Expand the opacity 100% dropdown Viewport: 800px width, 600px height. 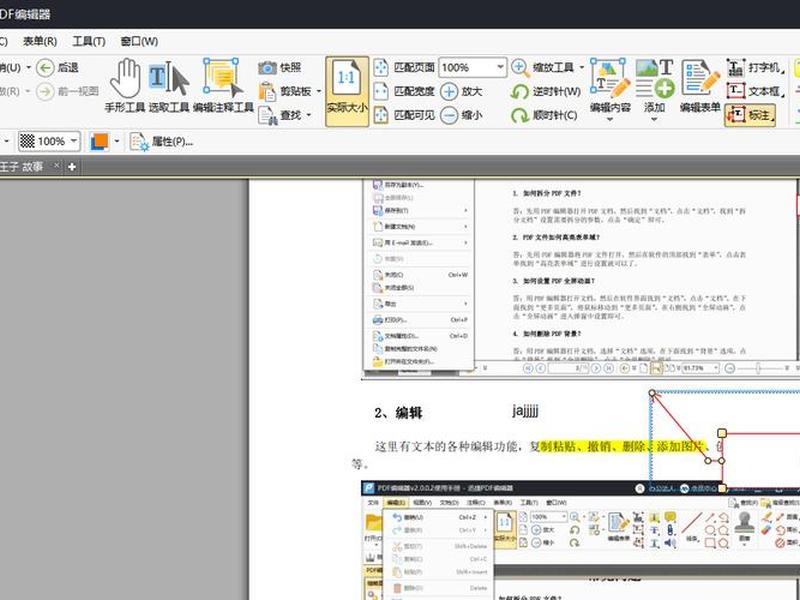click(74, 141)
